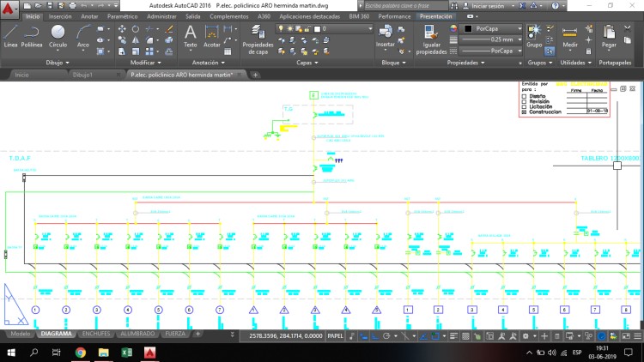Click the Grupo tool
644x362 pixels.
[534, 36]
